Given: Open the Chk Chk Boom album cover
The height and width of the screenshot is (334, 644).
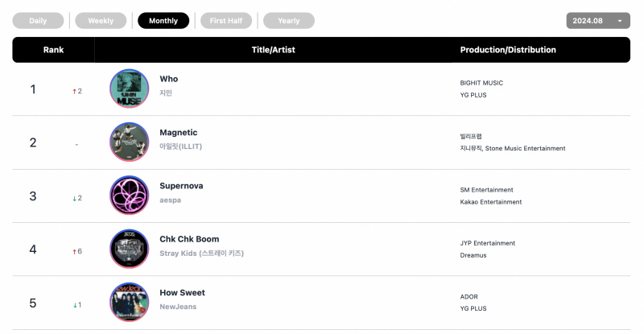Looking at the screenshot, I should (x=130, y=249).
